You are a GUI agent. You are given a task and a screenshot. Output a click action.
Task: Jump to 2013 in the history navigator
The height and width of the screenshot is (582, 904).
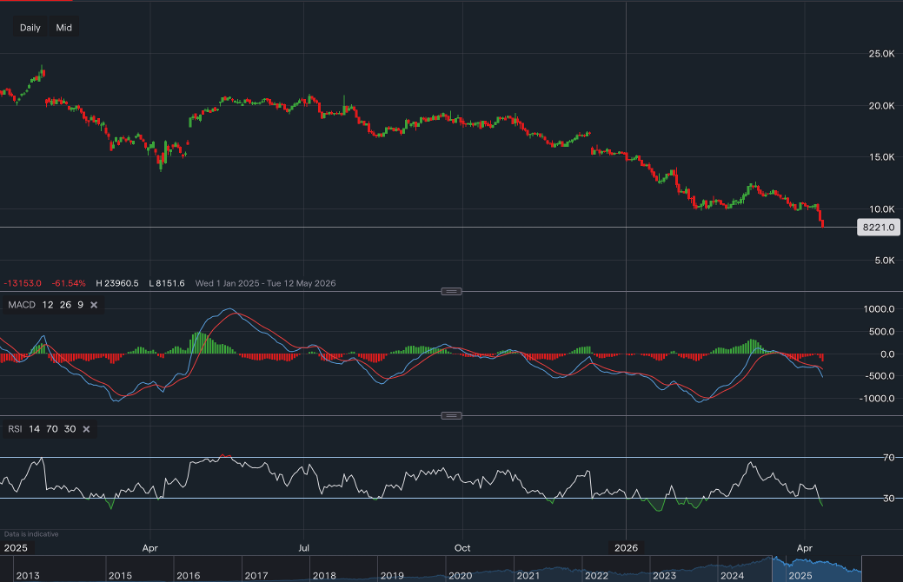[x=28, y=576]
